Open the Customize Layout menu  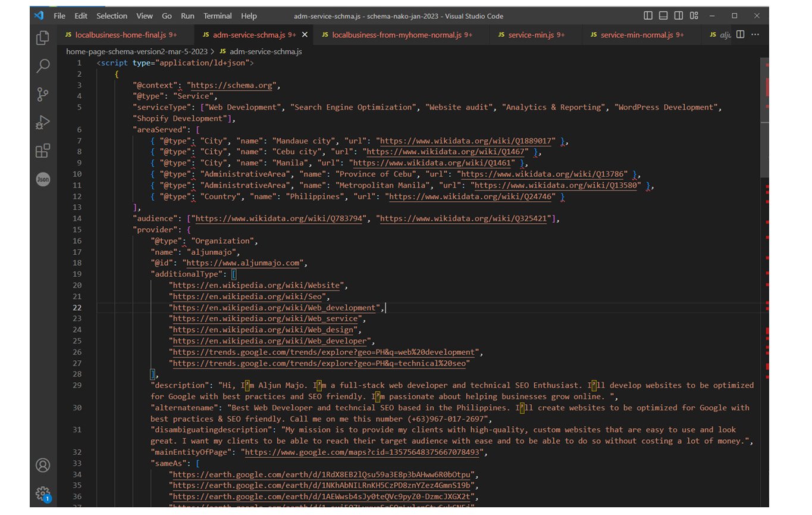coord(694,16)
